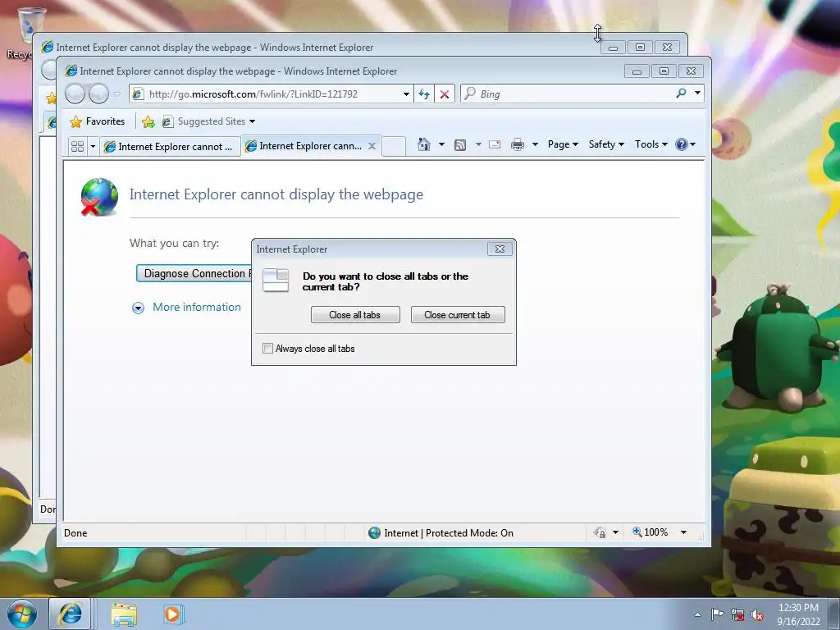Open the recent pages dropdown arrow
The image size is (840, 630).
pos(116,94)
